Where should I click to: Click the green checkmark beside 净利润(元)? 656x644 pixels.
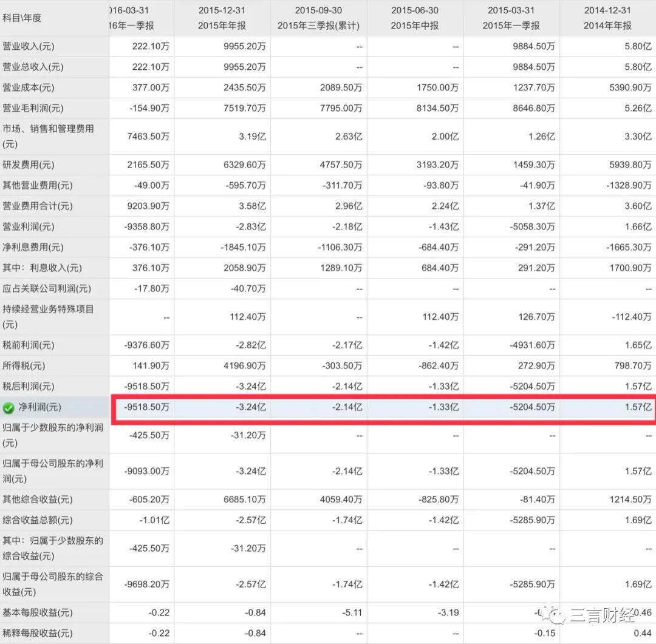[9, 408]
